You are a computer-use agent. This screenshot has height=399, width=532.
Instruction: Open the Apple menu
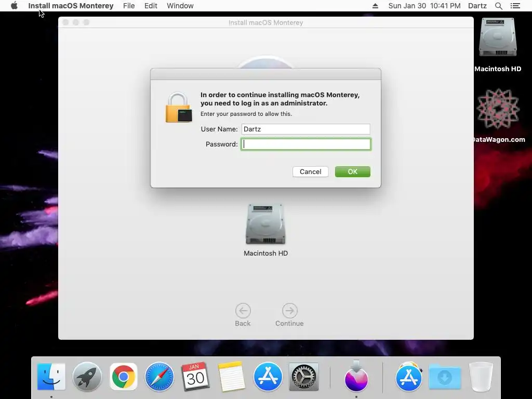(x=14, y=6)
